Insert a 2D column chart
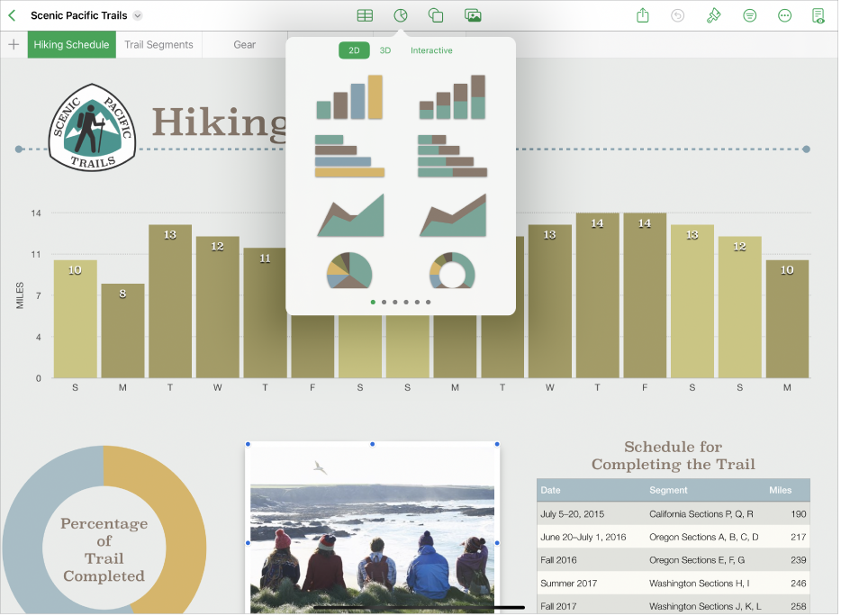This screenshot has width=841, height=616. coord(349,97)
